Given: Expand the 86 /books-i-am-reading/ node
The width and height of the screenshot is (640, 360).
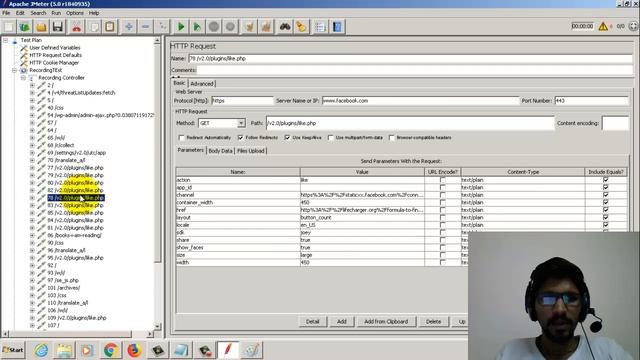Looking at the screenshot, I should [x=32, y=236].
